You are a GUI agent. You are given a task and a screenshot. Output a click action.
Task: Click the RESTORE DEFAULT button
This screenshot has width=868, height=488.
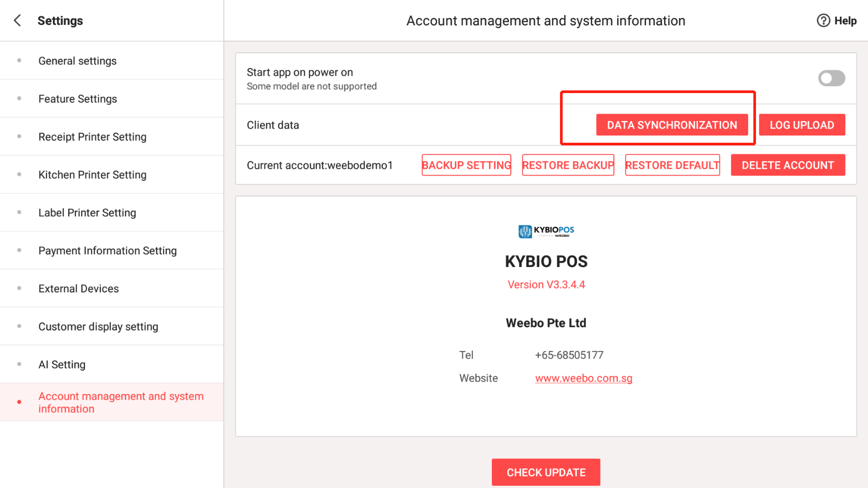point(673,165)
